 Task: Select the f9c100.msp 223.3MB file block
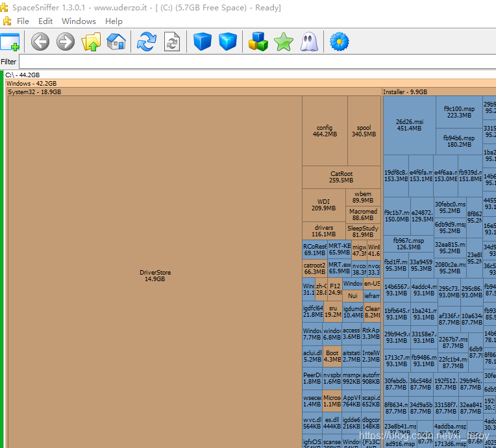point(459,112)
